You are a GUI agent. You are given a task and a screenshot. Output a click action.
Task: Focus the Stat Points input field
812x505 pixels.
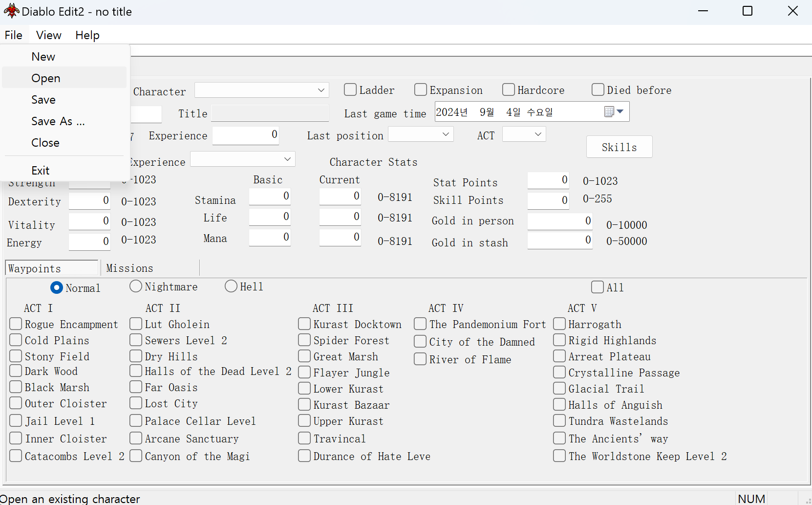(549, 180)
